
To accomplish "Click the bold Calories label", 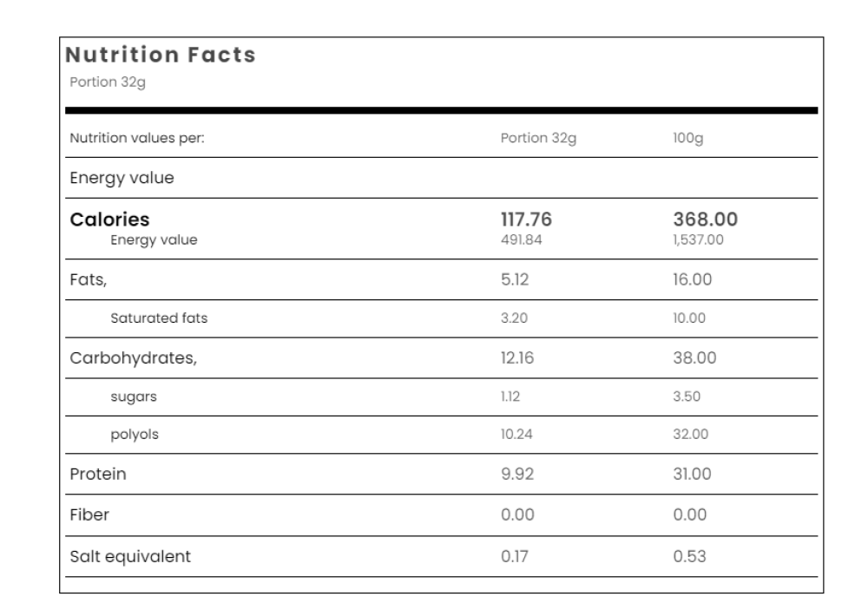I will 109,220.
